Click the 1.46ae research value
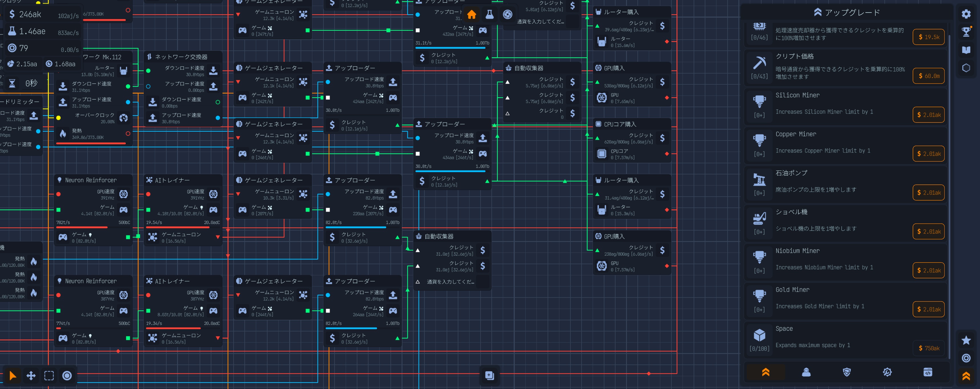Viewport: 980px width, 389px height. tap(32, 31)
